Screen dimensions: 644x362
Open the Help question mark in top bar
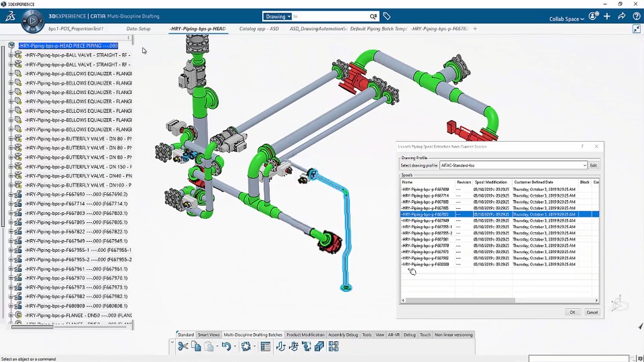[636, 16]
